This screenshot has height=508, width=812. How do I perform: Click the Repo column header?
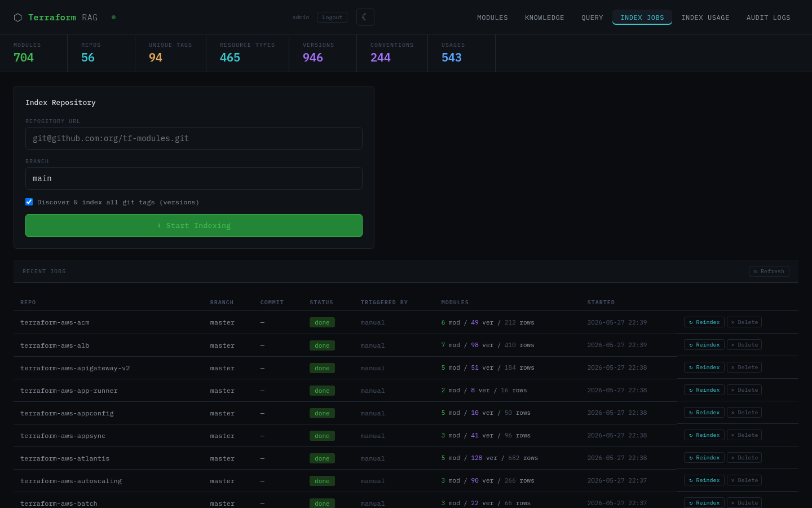click(x=28, y=303)
